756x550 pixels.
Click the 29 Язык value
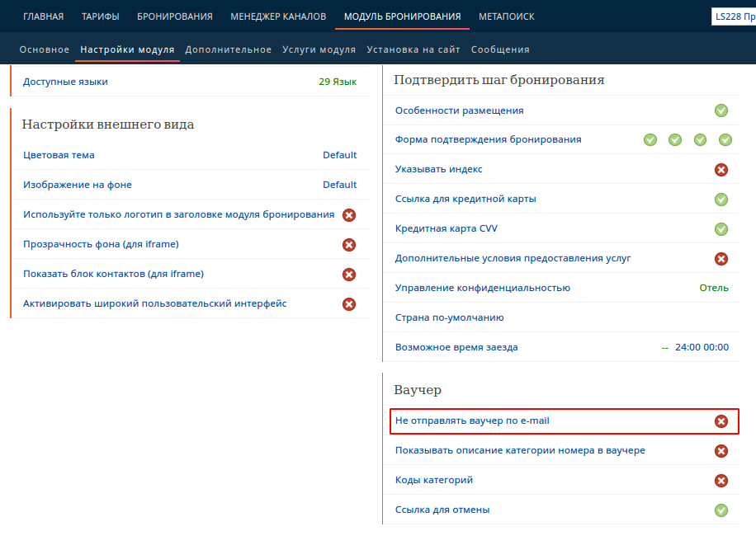point(338,82)
